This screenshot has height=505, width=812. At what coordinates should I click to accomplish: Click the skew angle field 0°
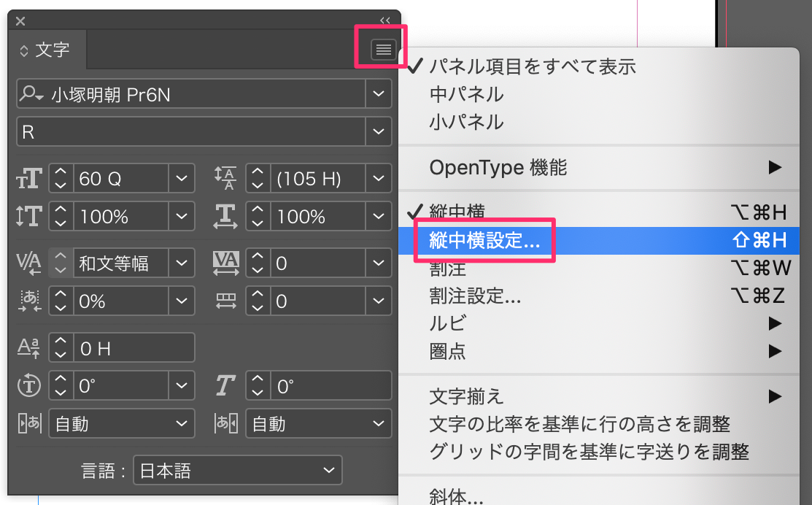(x=330, y=385)
